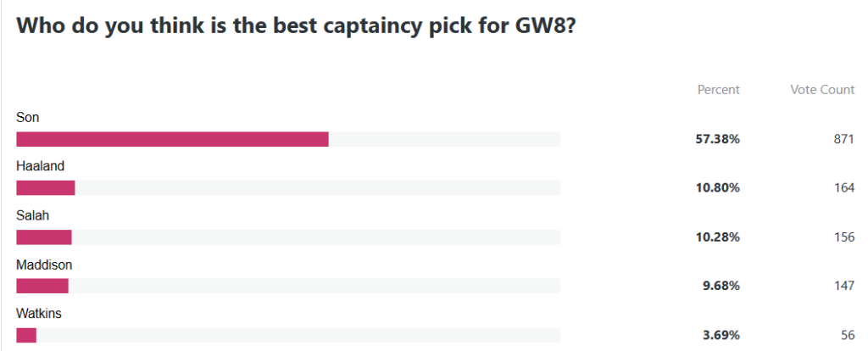Click the Vote Count column header

click(x=822, y=90)
